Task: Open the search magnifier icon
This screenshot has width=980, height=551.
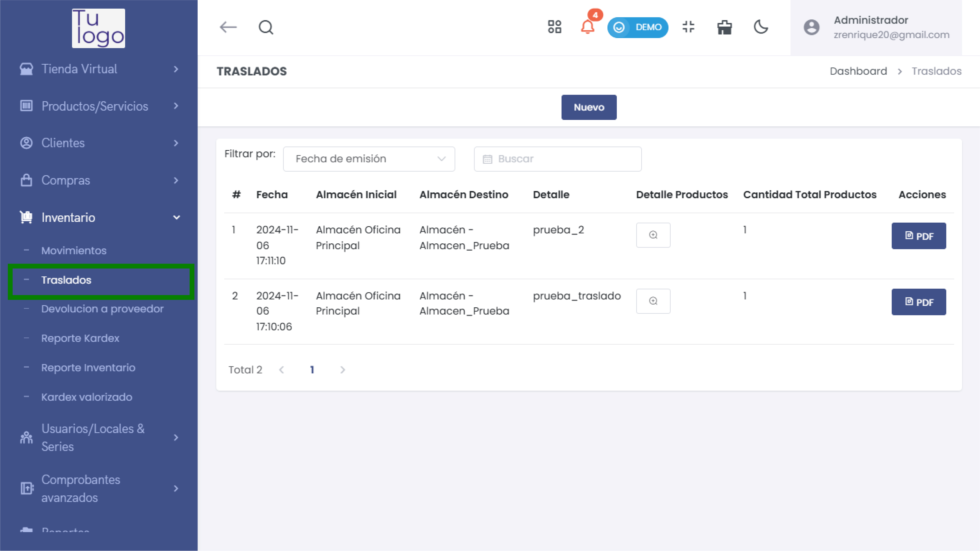Action: tap(266, 27)
